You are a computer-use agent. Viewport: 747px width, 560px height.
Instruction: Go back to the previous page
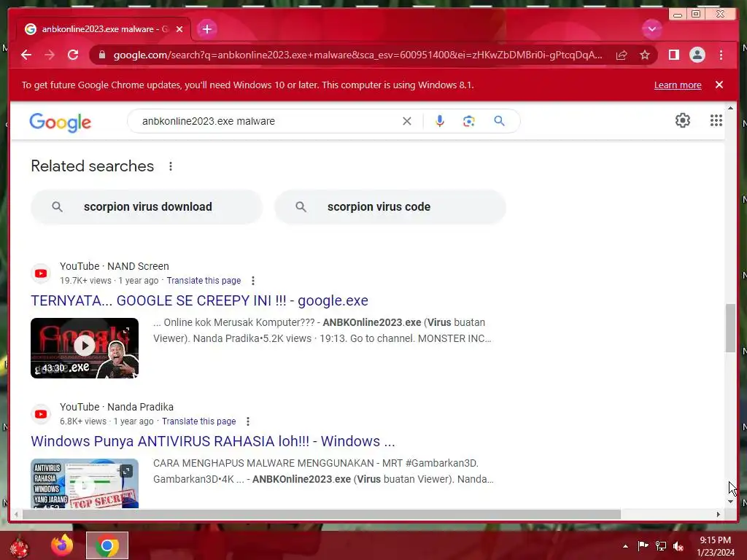[x=26, y=55]
